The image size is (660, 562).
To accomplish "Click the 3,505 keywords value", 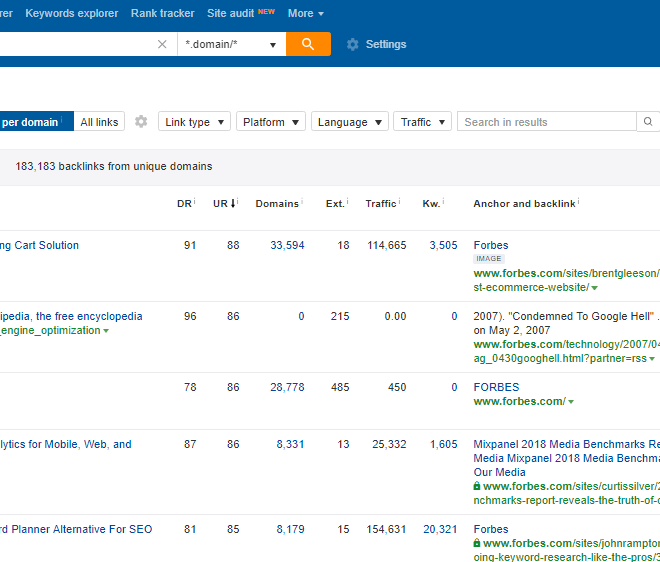I will point(443,245).
